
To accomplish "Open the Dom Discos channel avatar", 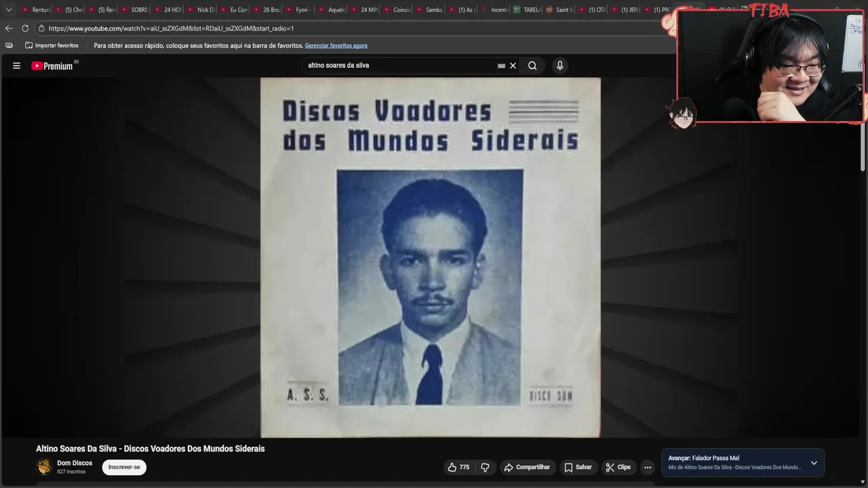I will (44, 467).
